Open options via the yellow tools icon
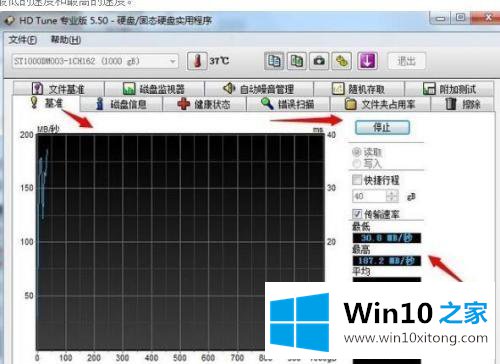The image size is (500, 364). pos(342,61)
